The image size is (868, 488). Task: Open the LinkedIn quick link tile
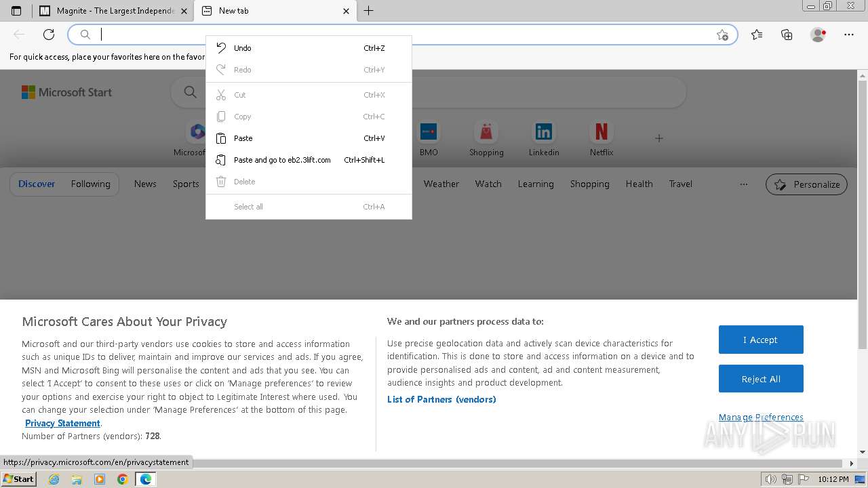point(544,139)
